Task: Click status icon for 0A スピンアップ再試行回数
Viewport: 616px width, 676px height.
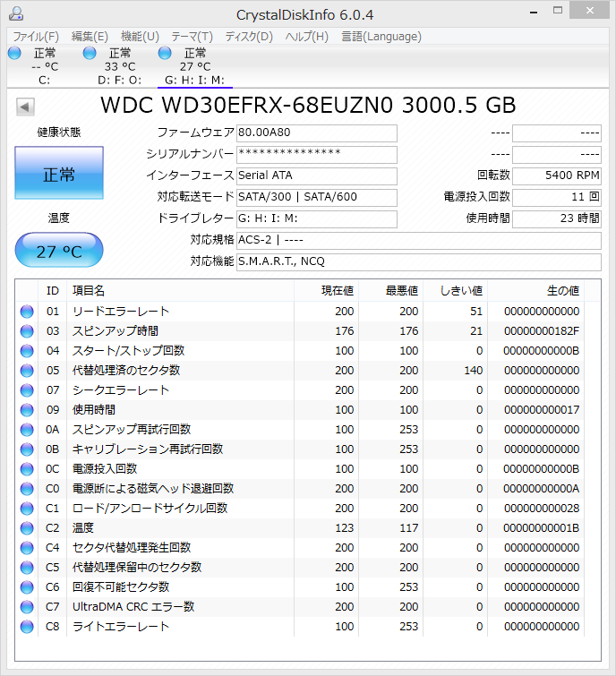Action: (27, 430)
